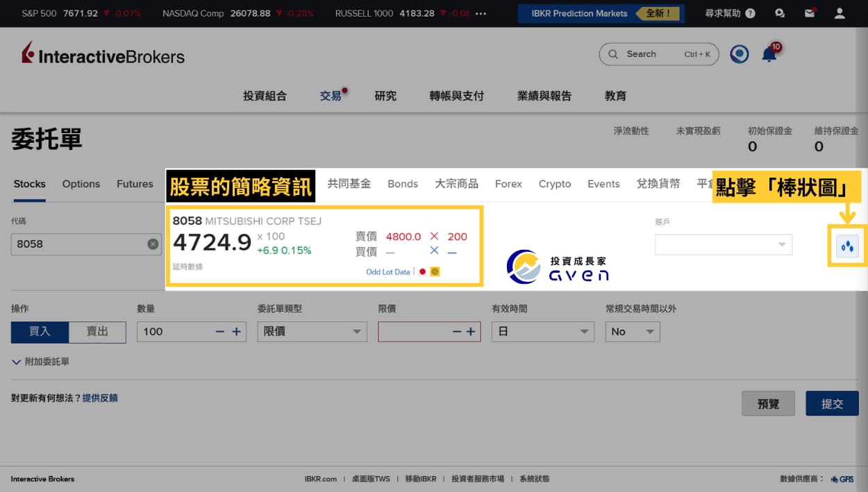Open the IBKR.com footer link
Screen dimensions: 868x492
(320, 479)
